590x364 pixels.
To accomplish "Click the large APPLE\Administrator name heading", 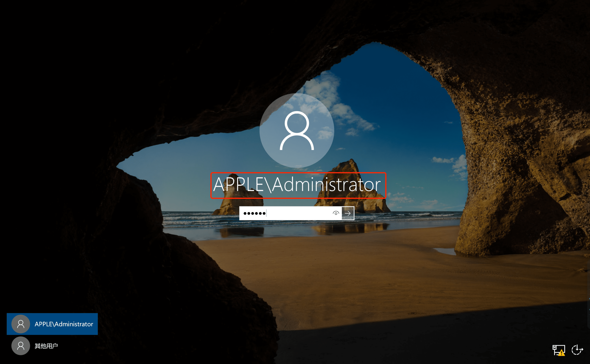I will click(297, 185).
